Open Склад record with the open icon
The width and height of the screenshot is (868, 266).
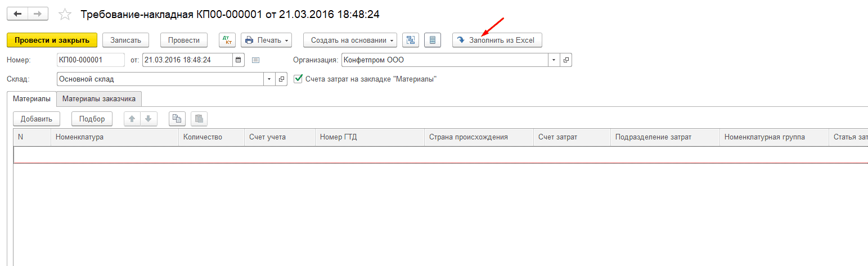tap(282, 79)
